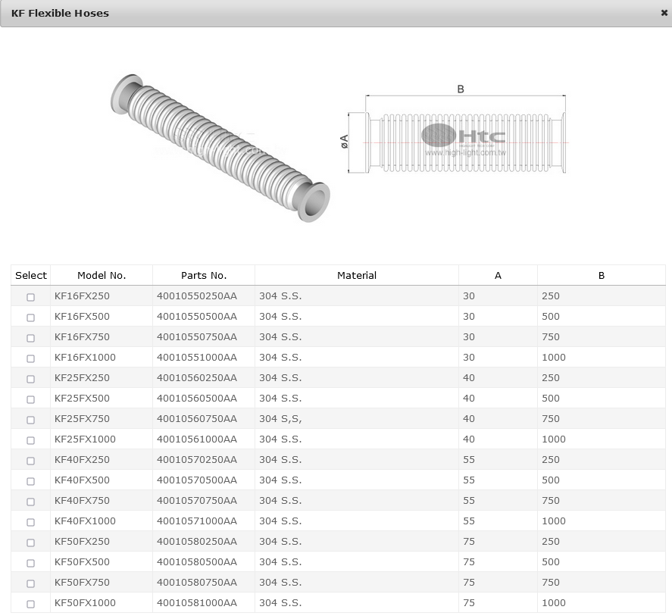Screen dimensions: 672x616
Task: Tick the KF16FX1000 checkbox
Action: (x=30, y=358)
